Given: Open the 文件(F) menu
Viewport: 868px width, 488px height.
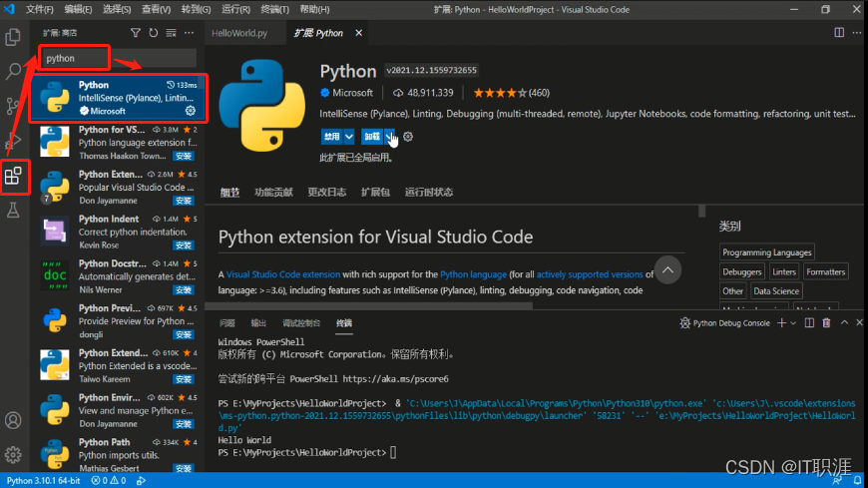Looking at the screenshot, I should click(x=39, y=9).
